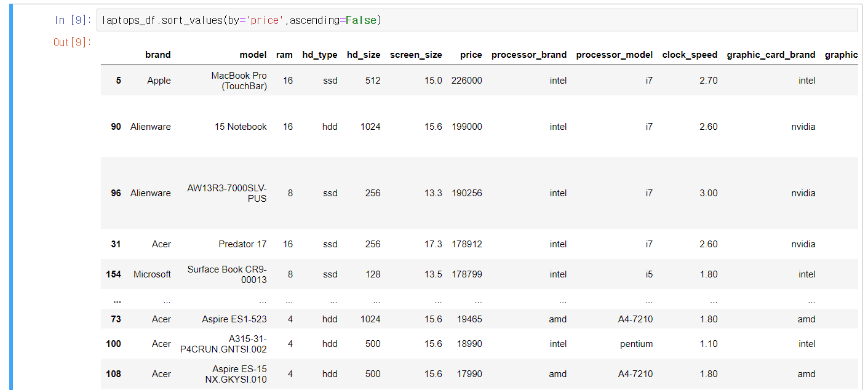Click row index 73

pos(116,319)
